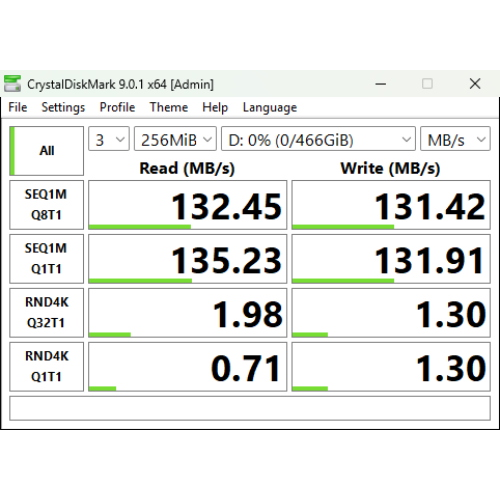Start the SEQ1M Q8T1 test
This screenshot has height=500, width=500.
46,205
